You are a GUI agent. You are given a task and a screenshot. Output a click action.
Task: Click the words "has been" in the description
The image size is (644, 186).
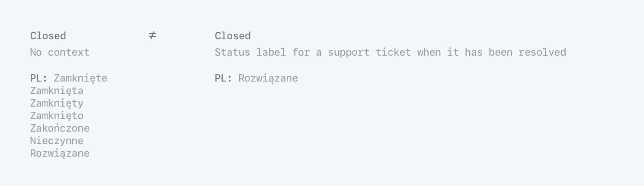point(488,53)
